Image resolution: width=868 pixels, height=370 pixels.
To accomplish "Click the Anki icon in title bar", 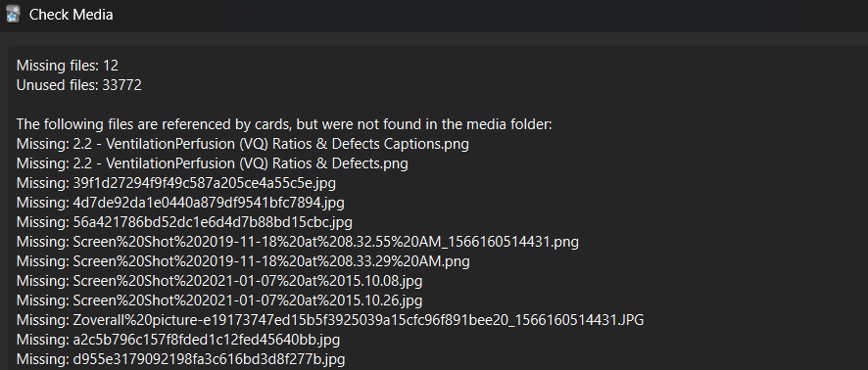I will coord(13,15).
